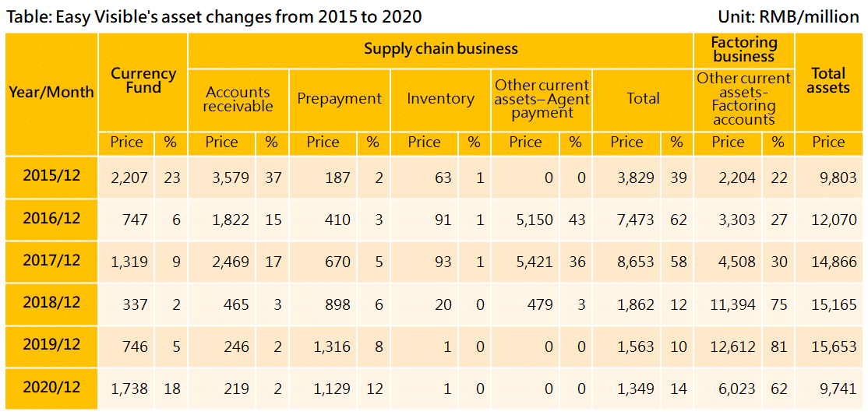Click currency fund value 747
Image resolution: width=868 pixels, height=415 pixels.
tap(135, 220)
